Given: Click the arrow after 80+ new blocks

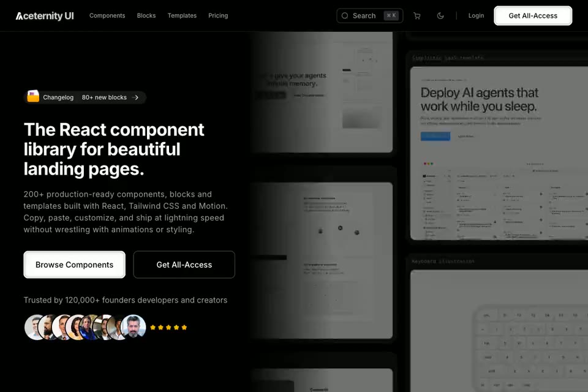Looking at the screenshot, I should click(x=136, y=97).
